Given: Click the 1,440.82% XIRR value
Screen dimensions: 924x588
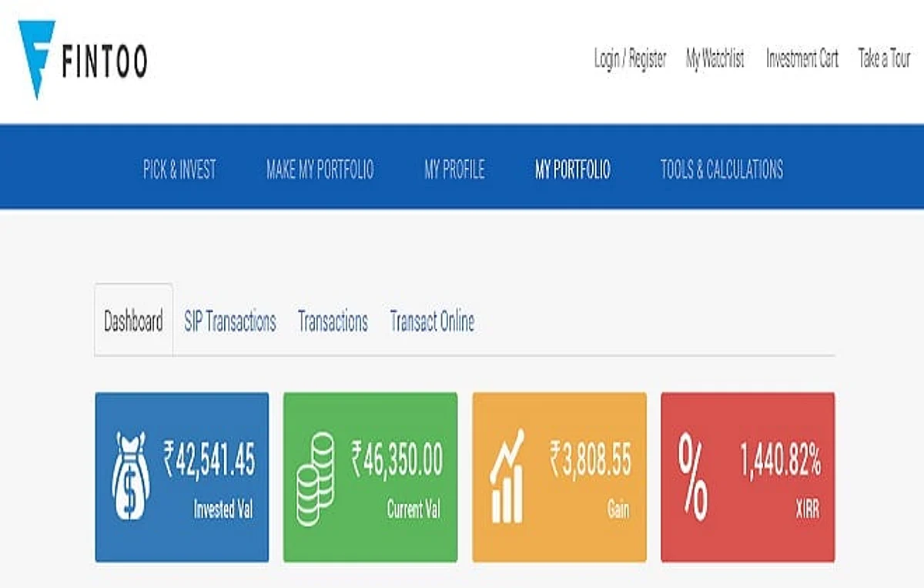Looking at the screenshot, I should [780, 460].
